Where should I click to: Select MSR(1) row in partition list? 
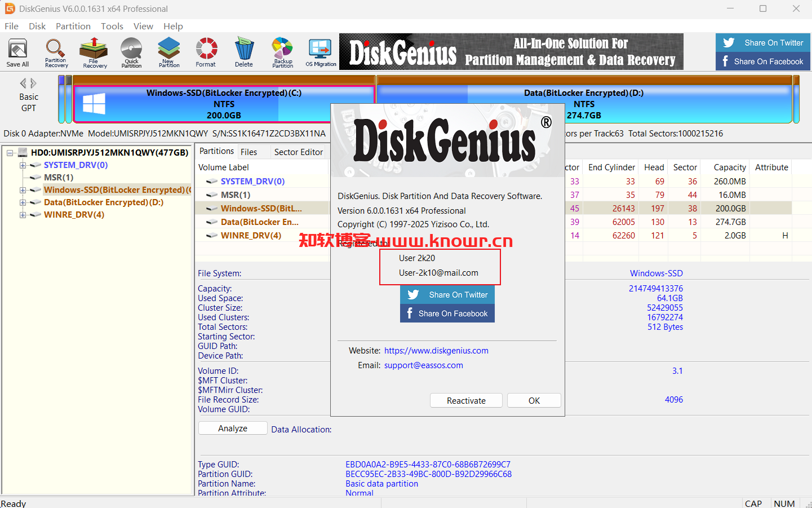pyautogui.click(x=235, y=195)
